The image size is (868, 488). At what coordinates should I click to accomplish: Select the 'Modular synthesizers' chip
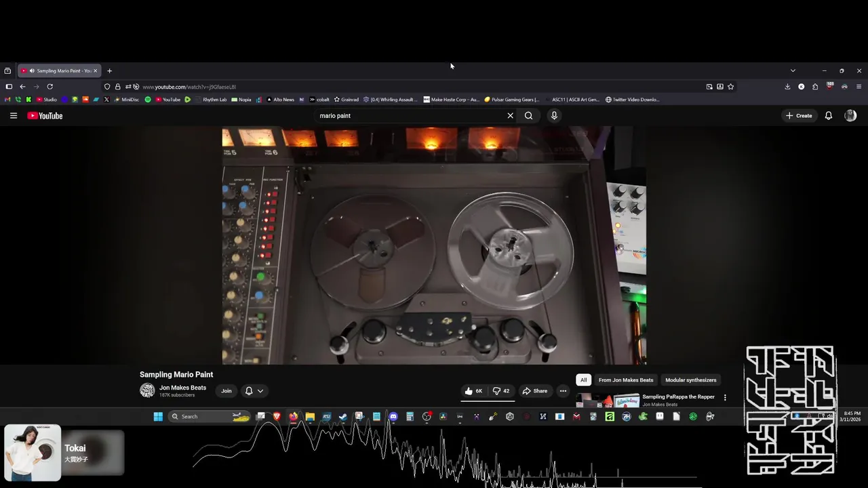pos(690,380)
